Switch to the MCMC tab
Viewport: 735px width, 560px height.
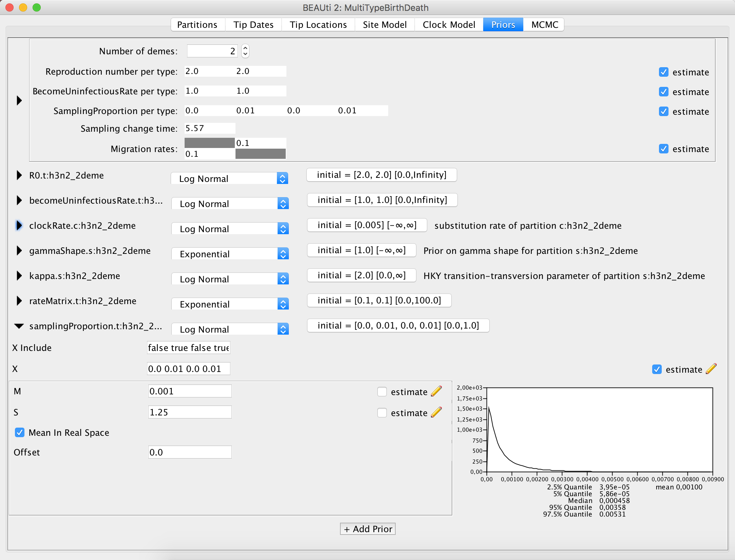coord(544,25)
